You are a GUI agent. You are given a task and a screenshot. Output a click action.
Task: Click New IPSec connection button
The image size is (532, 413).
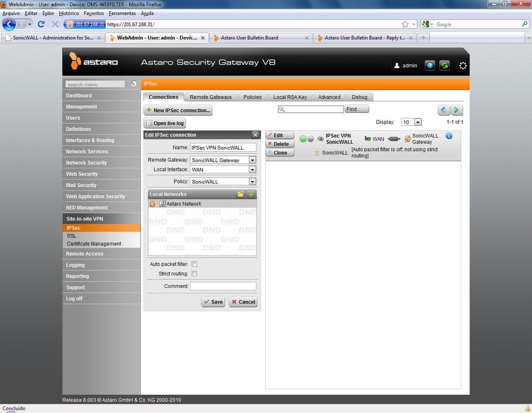178,110
